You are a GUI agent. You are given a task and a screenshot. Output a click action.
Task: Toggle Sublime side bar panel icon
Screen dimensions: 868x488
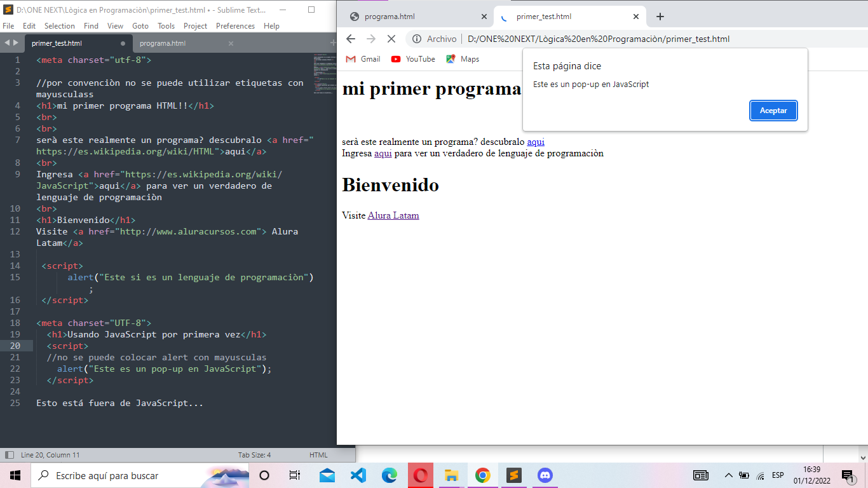(x=9, y=455)
